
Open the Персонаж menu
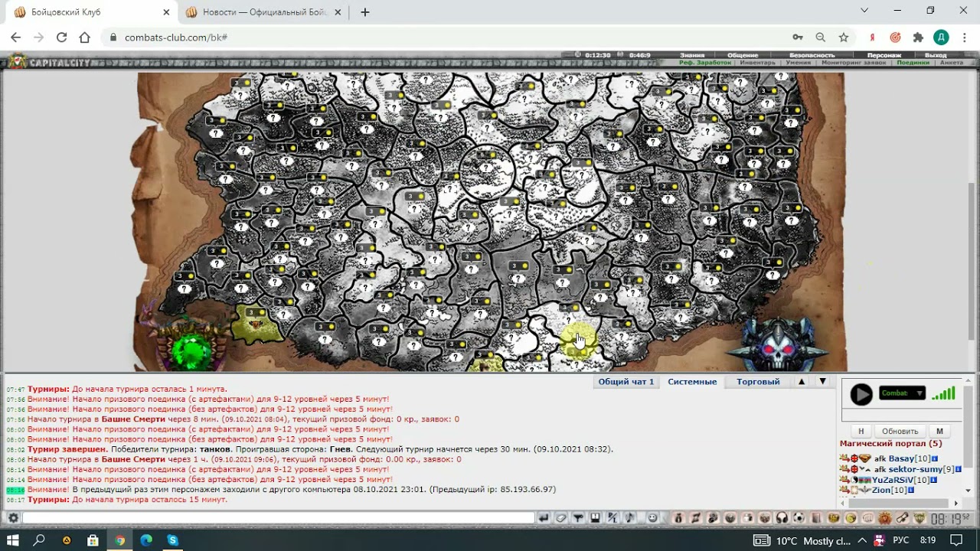[x=884, y=55]
